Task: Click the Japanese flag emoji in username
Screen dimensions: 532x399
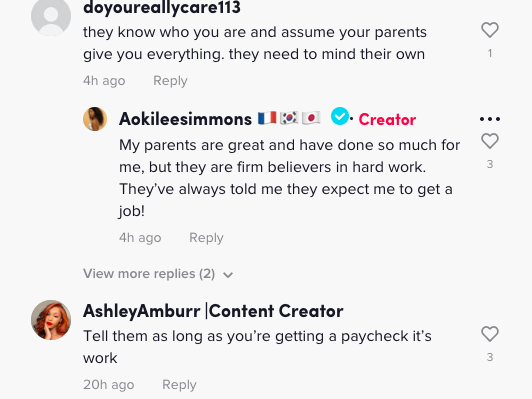Action: (311, 118)
